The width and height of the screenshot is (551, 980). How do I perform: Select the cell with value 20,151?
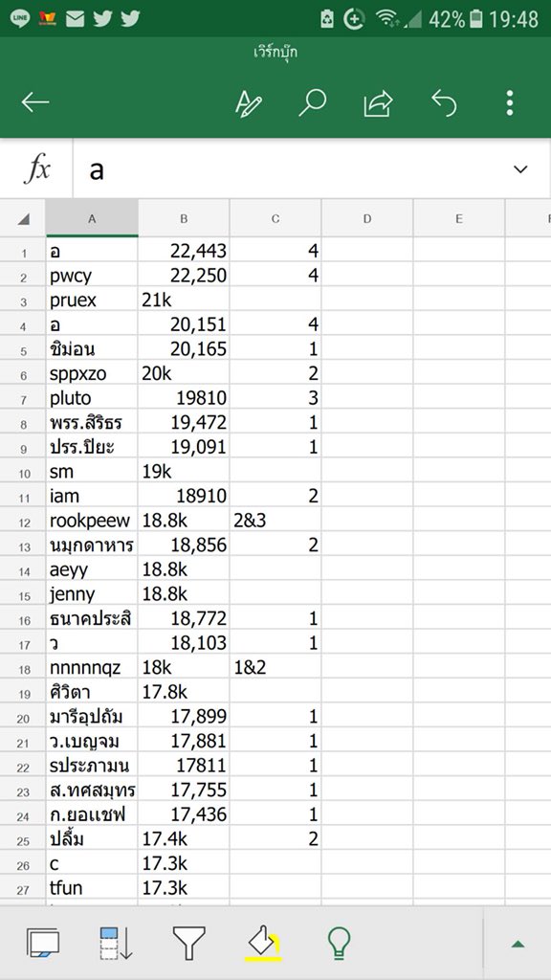(184, 325)
